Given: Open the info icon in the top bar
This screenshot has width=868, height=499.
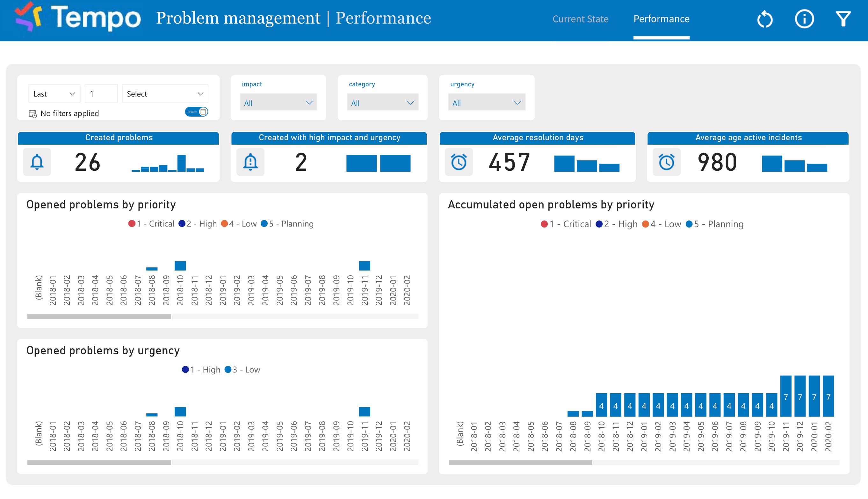Looking at the screenshot, I should tap(804, 19).
